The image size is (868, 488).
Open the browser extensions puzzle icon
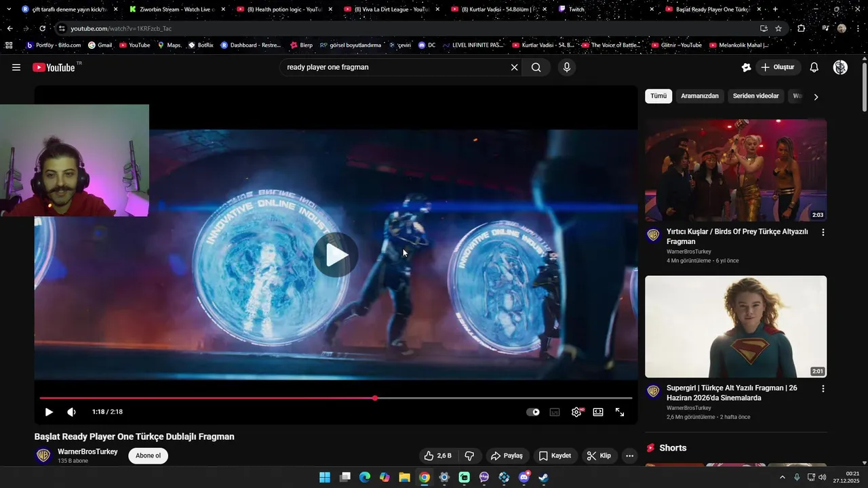(x=802, y=28)
